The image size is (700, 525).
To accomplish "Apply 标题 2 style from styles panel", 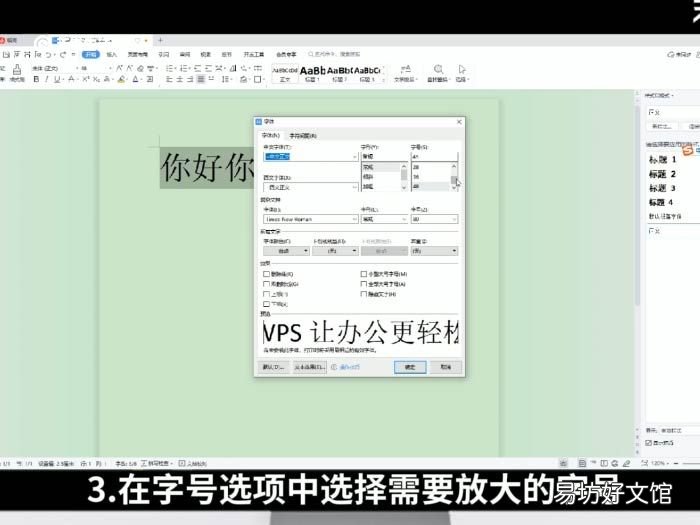I will coord(662,174).
